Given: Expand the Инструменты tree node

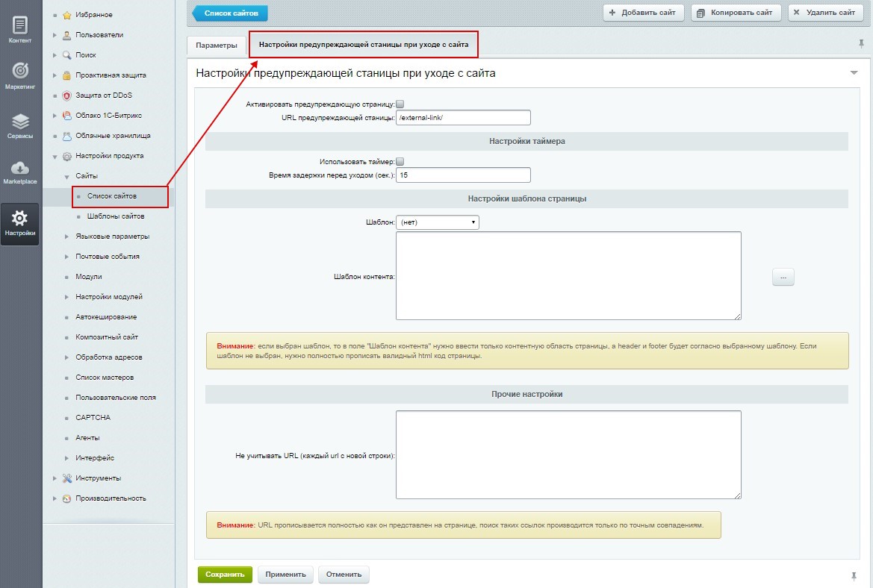Looking at the screenshot, I should tap(55, 478).
